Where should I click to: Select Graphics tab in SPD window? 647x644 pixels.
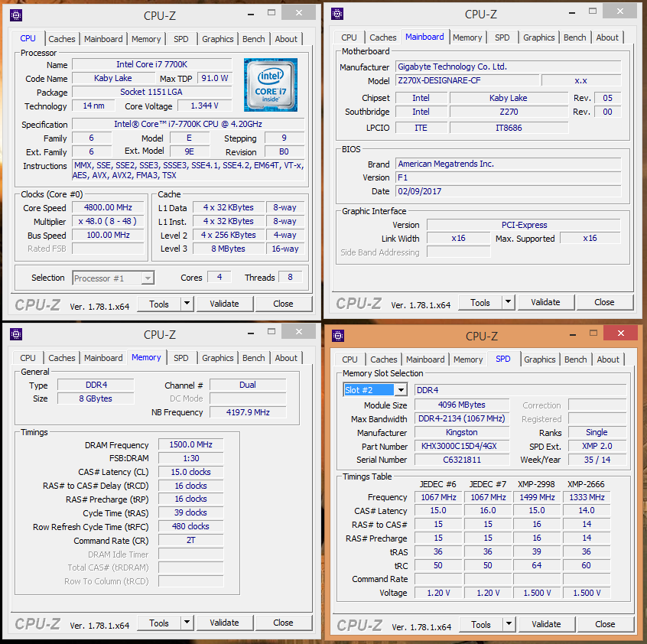click(x=539, y=359)
